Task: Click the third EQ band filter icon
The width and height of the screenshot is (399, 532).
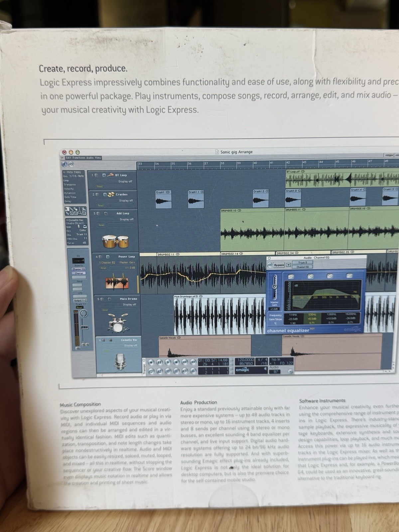Action: click(330, 276)
